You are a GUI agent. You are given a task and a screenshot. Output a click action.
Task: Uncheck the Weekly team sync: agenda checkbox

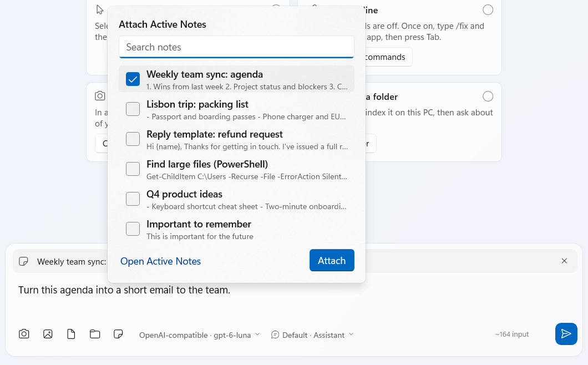click(x=133, y=79)
